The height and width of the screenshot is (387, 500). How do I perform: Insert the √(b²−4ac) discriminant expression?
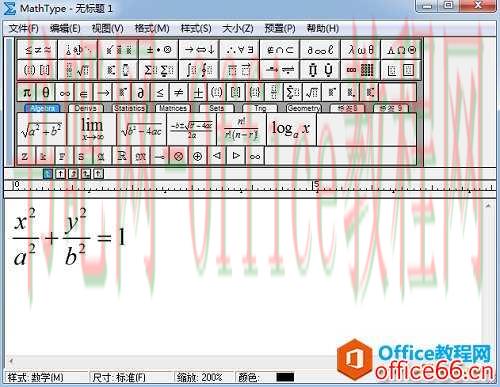[x=141, y=129]
